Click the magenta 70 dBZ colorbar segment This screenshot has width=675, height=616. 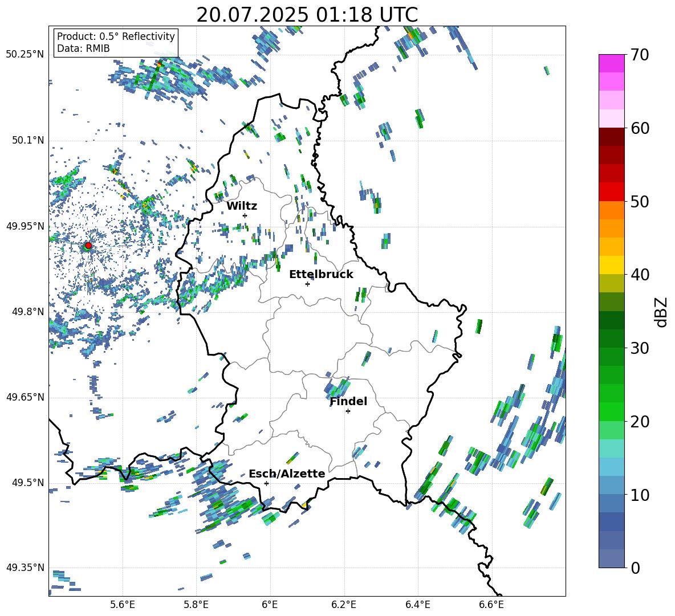pos(611,63)
